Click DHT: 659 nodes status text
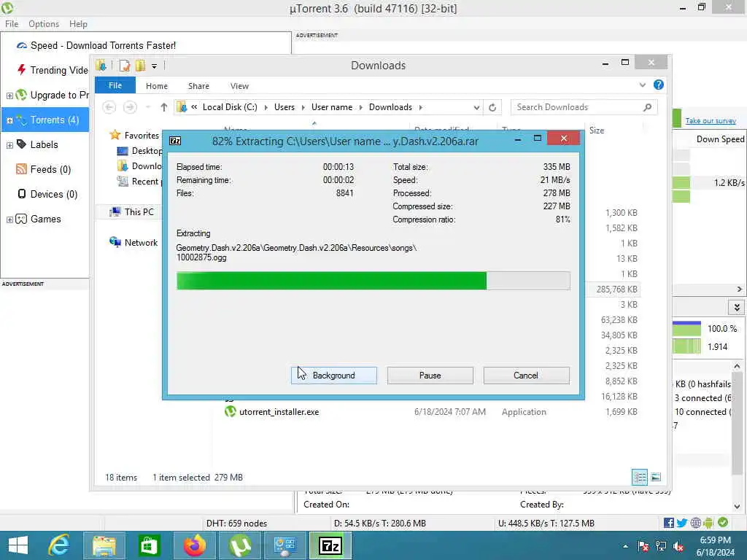 coord(236,524)
